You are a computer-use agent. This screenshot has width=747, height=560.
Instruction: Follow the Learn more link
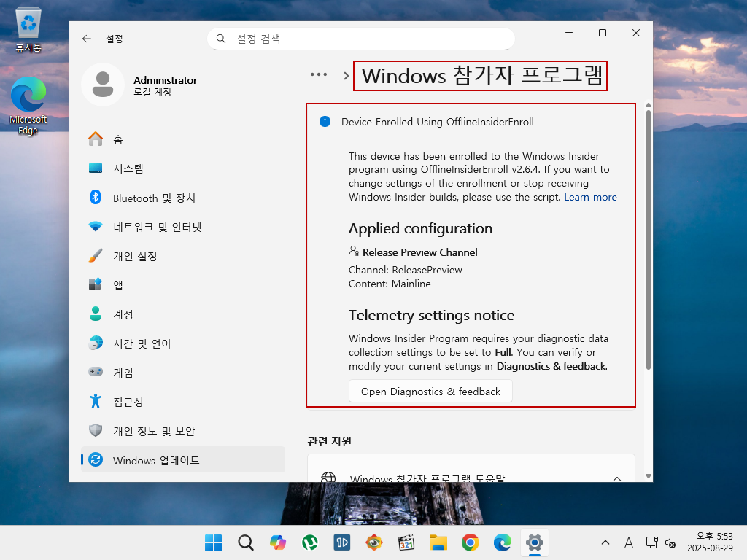click(x=590, y=197)
